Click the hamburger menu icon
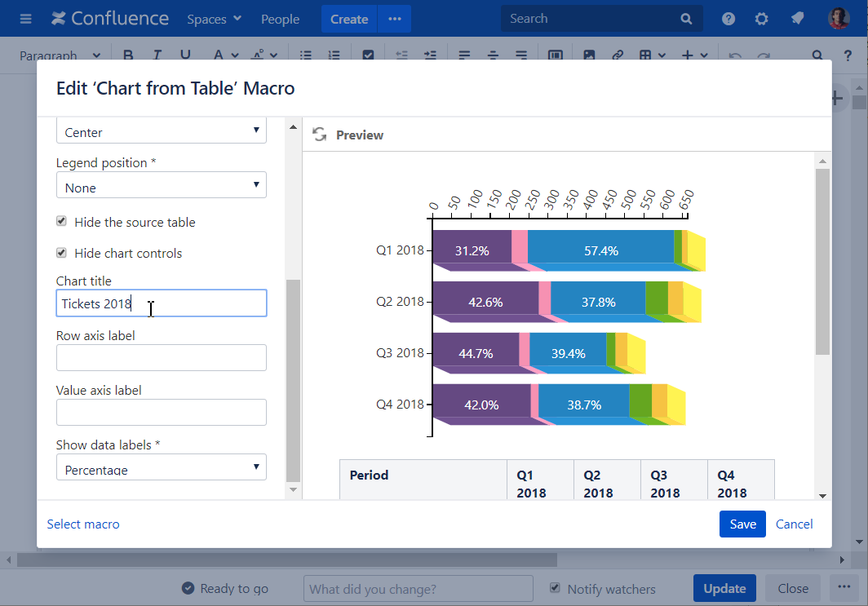The height and width of the screenshot is (606, 868). tap(26, 19)
